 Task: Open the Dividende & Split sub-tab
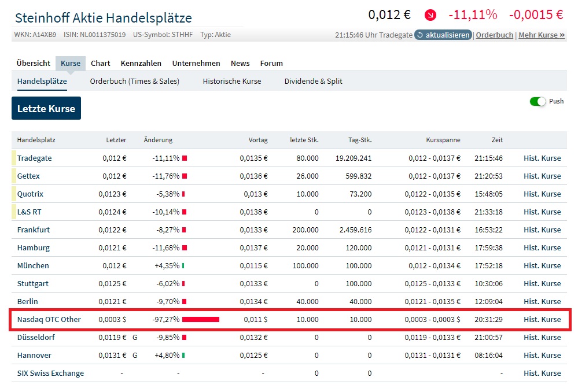coord(314,82)
